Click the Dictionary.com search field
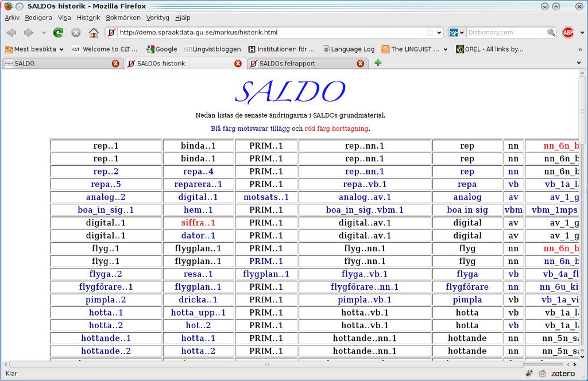 tap(506, 33)
